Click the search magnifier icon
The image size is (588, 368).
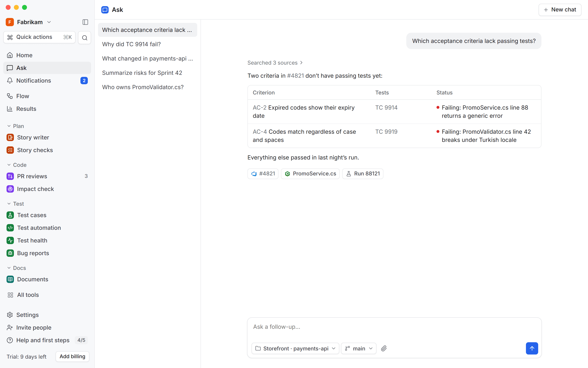[x=85, y=38]
